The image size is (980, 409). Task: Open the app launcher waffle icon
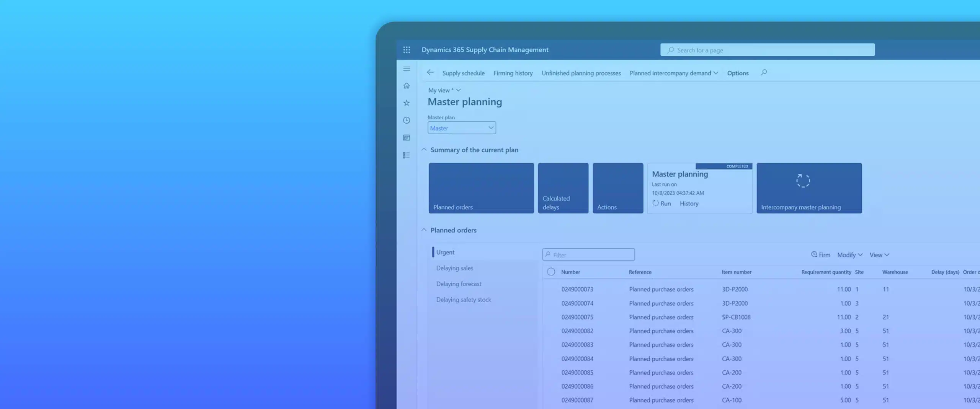pyautogui.click(x=407, y=50)
